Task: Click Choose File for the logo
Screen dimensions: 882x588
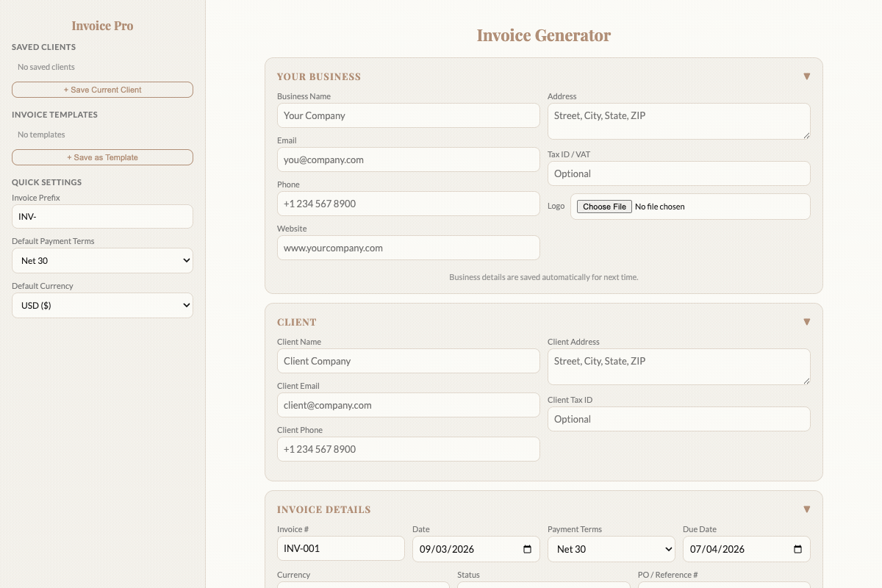Action: [604, 207]
